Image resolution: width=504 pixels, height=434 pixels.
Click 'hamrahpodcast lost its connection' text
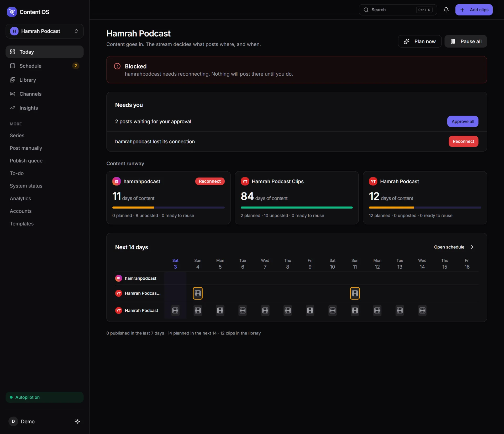(155, 142)
